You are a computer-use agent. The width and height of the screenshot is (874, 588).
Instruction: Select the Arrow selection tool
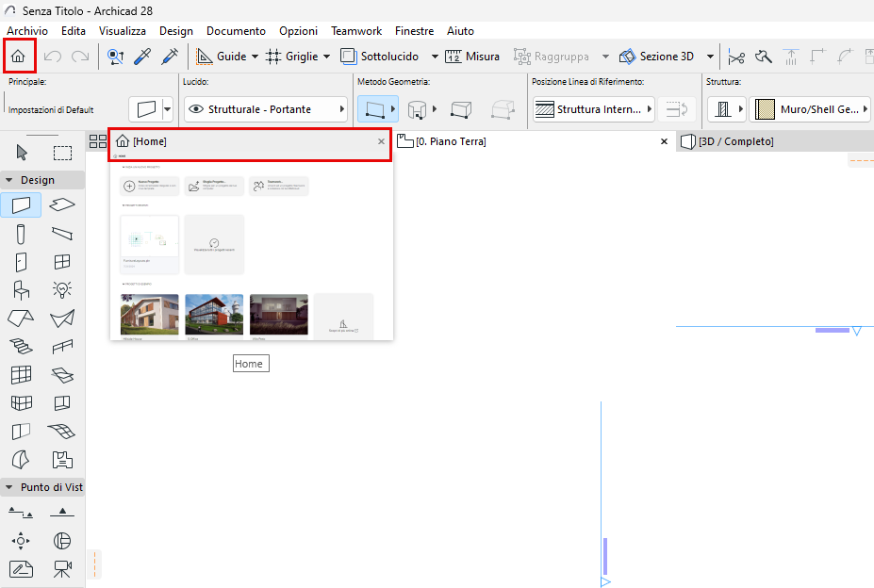22,152
